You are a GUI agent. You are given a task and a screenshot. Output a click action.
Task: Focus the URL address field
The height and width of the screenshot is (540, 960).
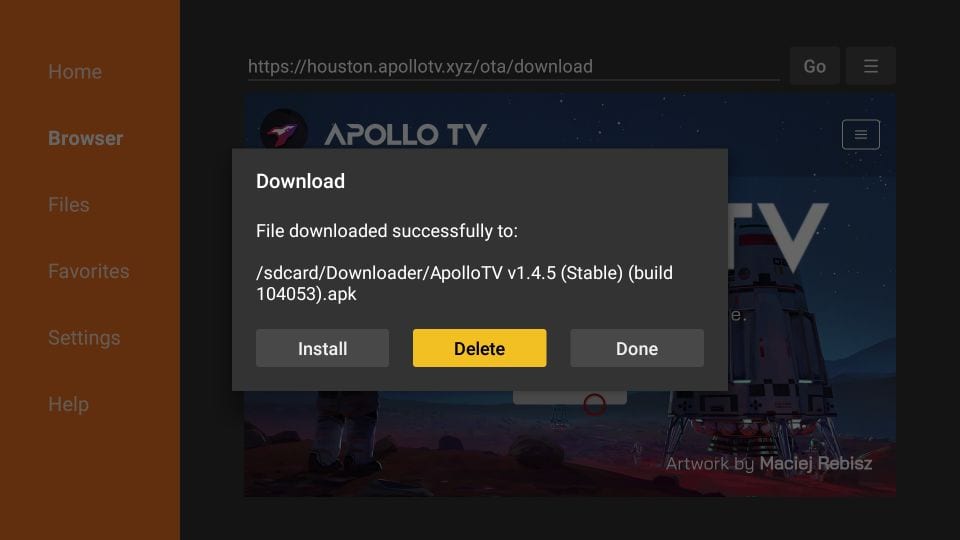click(514, 66)
